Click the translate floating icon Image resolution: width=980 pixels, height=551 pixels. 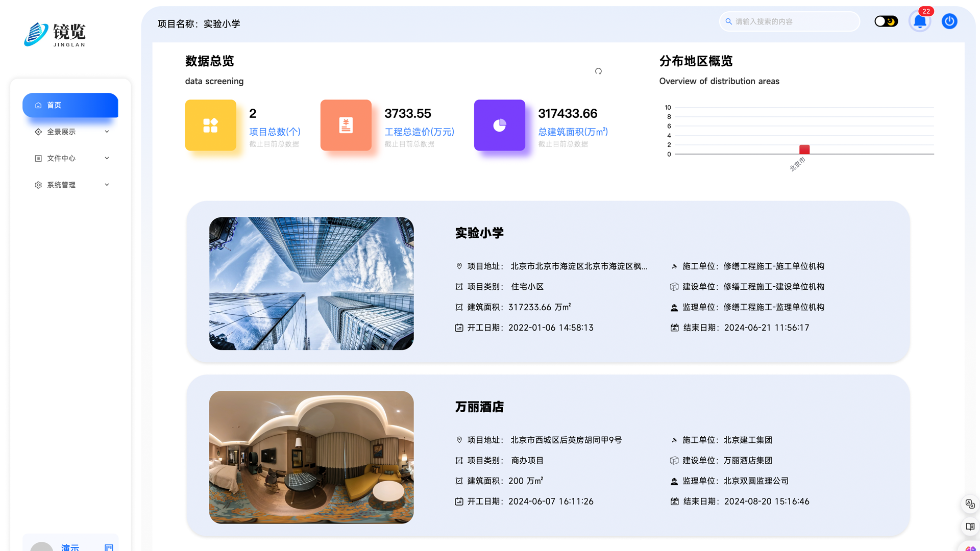(x=970, y=504)
